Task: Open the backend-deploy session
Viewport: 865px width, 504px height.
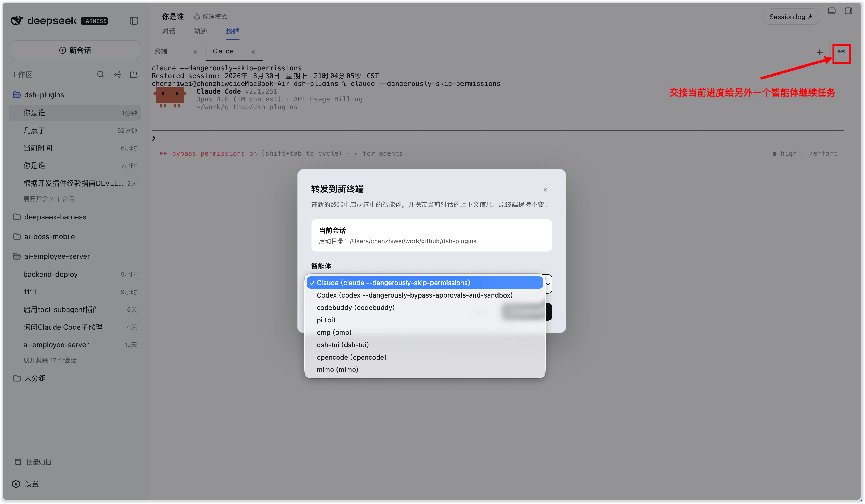Action: tap(75, 274)
